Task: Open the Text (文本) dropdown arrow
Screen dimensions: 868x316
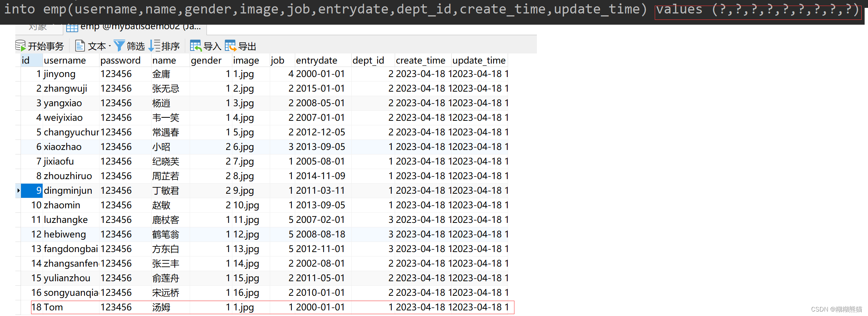Action: 110,46
